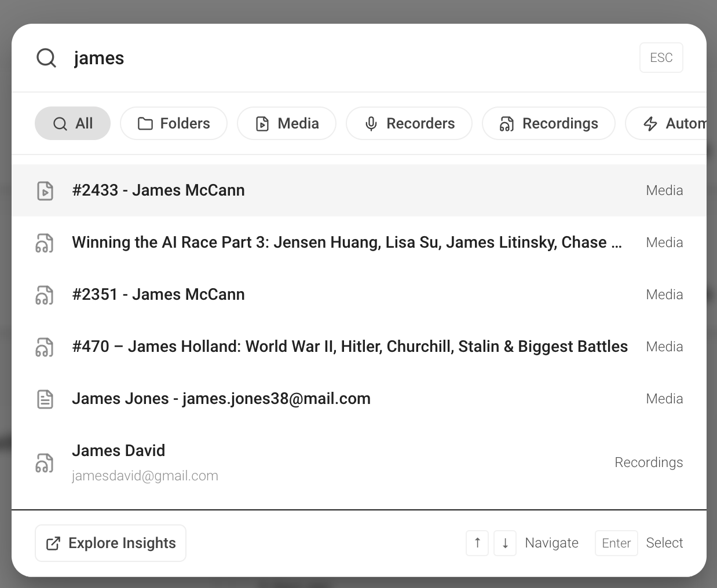Viewport: 717px width, 588px height.
Task: Click the headphones icon in the Recordings filter
Action: click(507, 124)
